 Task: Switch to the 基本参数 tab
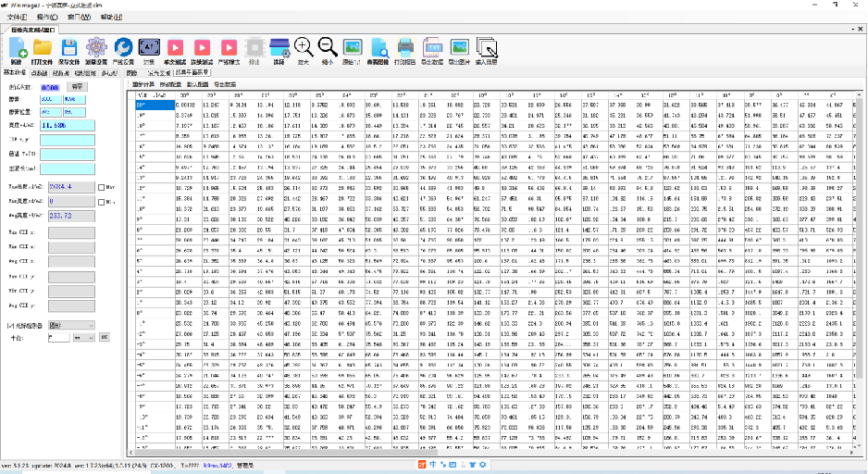click(x=15, y=72)
